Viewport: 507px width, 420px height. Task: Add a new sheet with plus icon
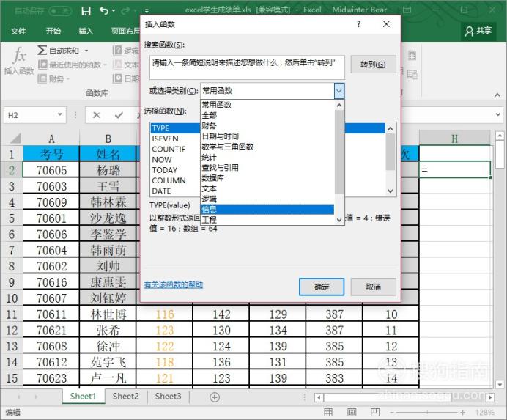click(215, 397)
